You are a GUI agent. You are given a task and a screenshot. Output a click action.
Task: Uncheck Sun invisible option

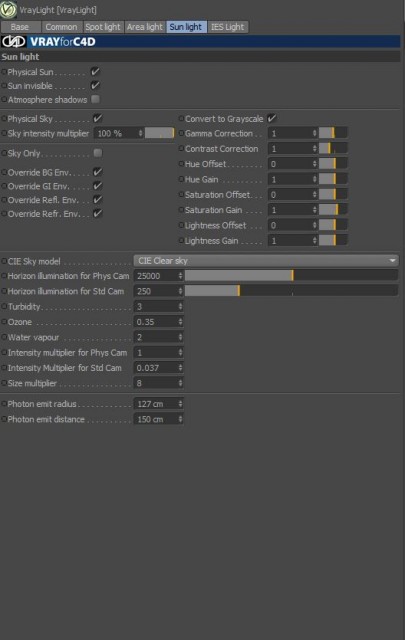tap(95, 86)
